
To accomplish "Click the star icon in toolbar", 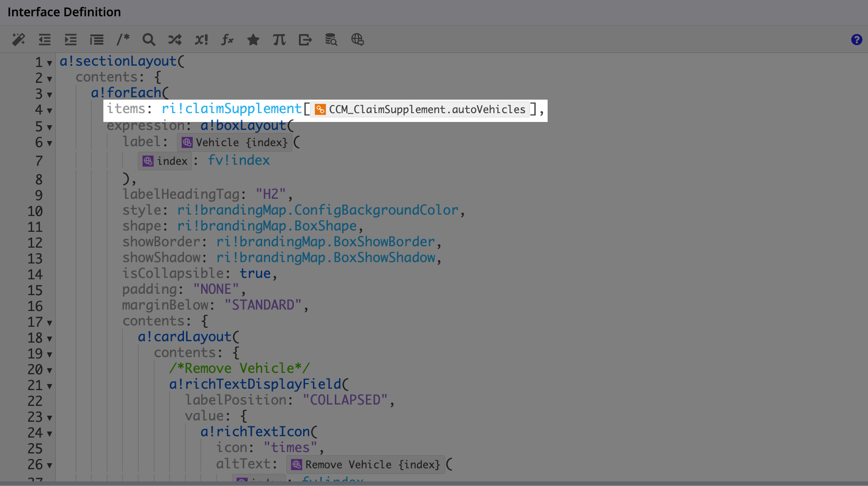I will point(253,40).
